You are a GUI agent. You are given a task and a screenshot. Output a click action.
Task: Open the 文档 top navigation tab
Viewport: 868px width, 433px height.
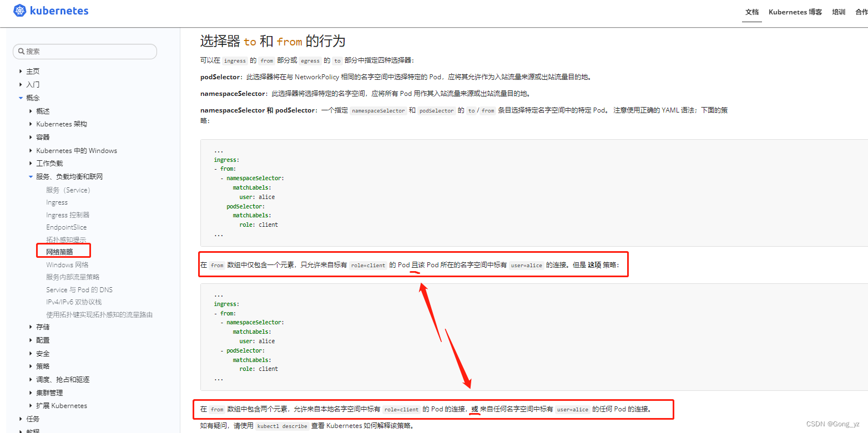[752, 12]
